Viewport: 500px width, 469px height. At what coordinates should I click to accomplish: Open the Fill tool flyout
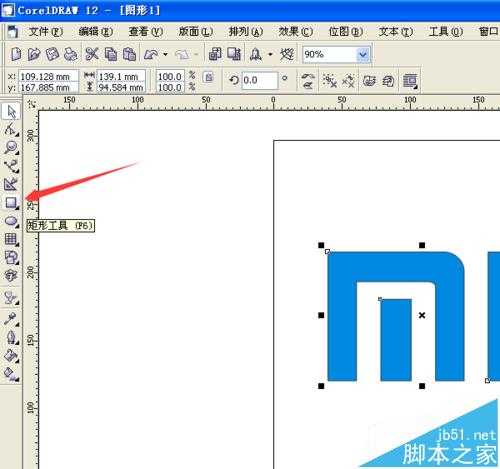[11, 356]
